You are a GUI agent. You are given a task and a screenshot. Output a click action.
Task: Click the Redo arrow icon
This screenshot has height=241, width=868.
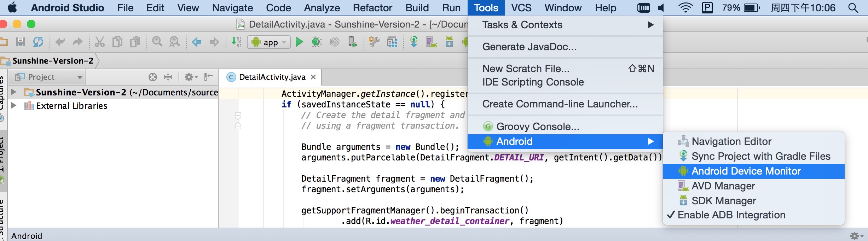(x=77, y=42)
